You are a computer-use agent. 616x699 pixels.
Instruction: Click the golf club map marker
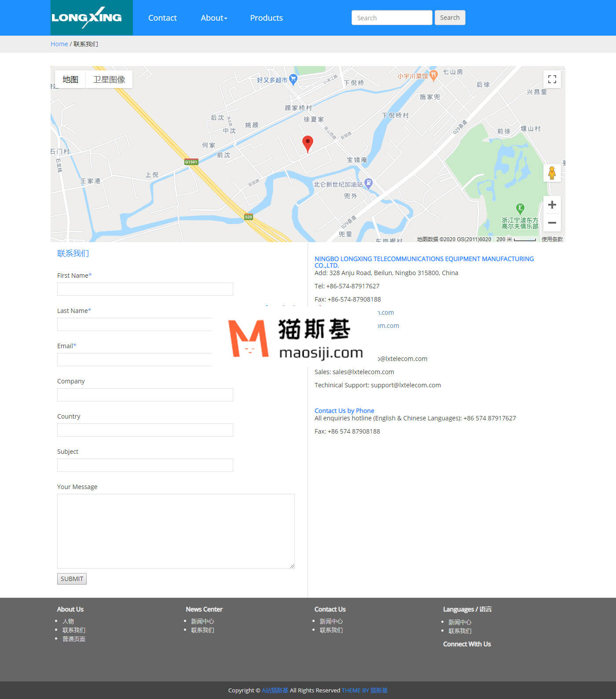point(520,208)
